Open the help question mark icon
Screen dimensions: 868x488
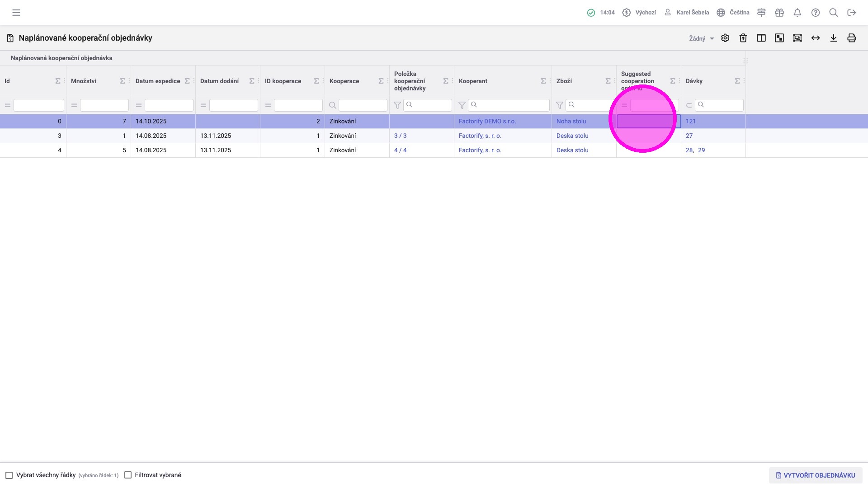tap(816, 13)
